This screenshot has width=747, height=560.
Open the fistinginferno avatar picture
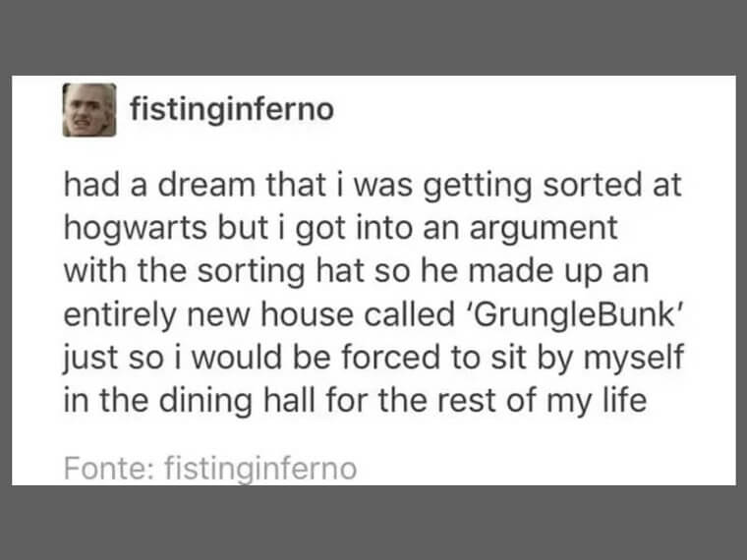click(x=89, y=110)
